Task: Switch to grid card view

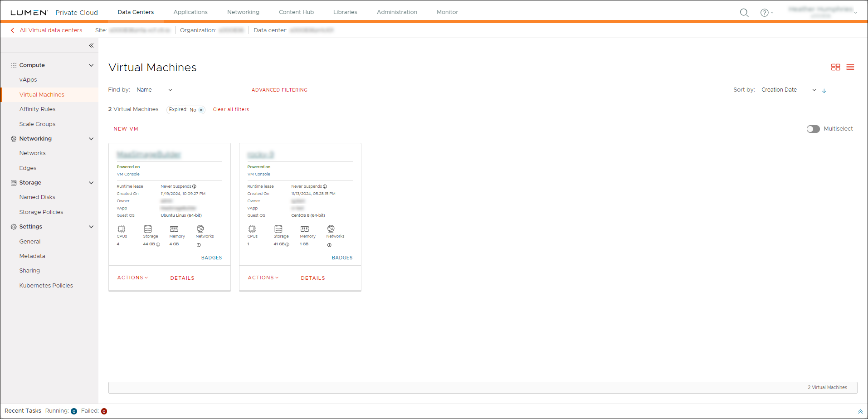Action: click(x=835, y=67)
